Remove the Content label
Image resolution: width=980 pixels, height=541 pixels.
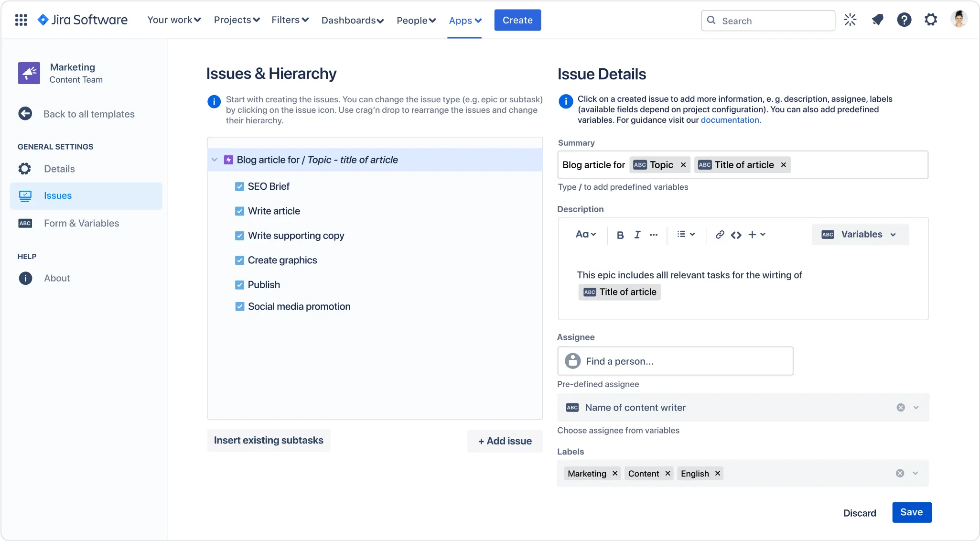pyautogui.click(x=668, y=473)
